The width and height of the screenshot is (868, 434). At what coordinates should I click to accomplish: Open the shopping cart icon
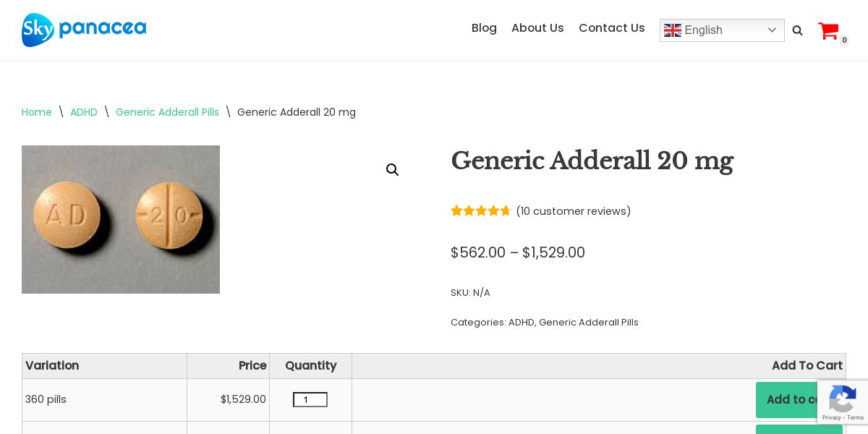click(x=828, y=31)
